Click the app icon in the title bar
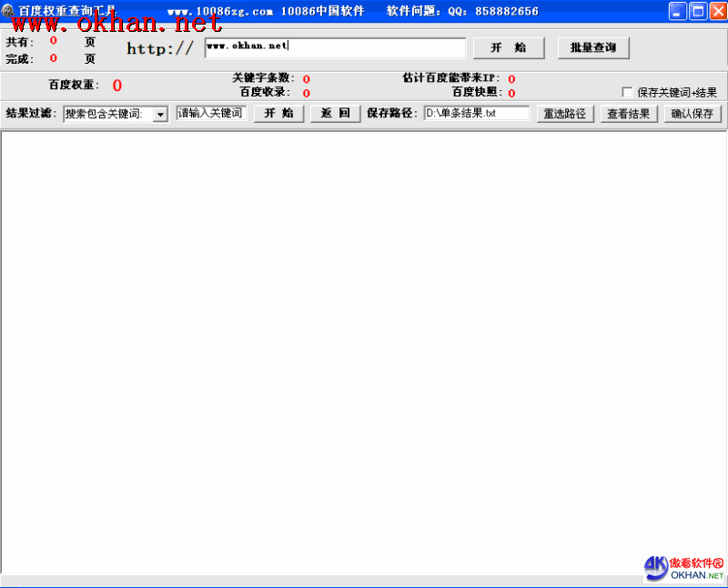Viewport: 728px width, 588px height. tap(7, 10)
